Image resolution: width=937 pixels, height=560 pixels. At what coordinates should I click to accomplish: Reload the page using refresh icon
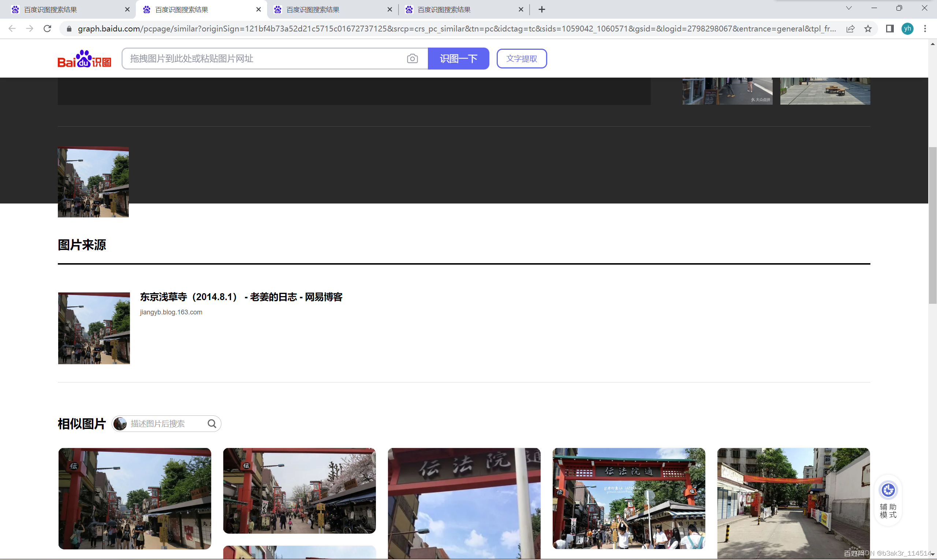click(x=47, y=29)
